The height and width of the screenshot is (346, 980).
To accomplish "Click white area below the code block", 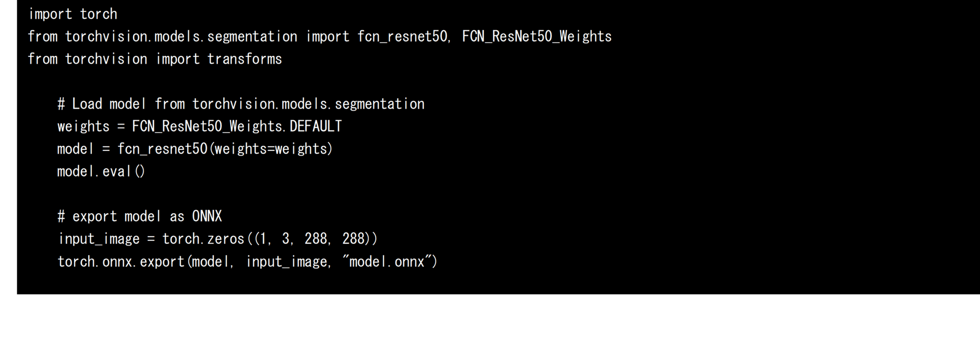I will [x=490, y=320].
